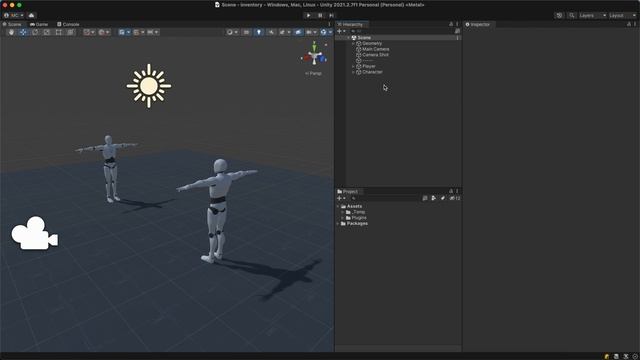Select the Scale tool
This screenshot has width=640, height=360.
click(x=47, y=32)
